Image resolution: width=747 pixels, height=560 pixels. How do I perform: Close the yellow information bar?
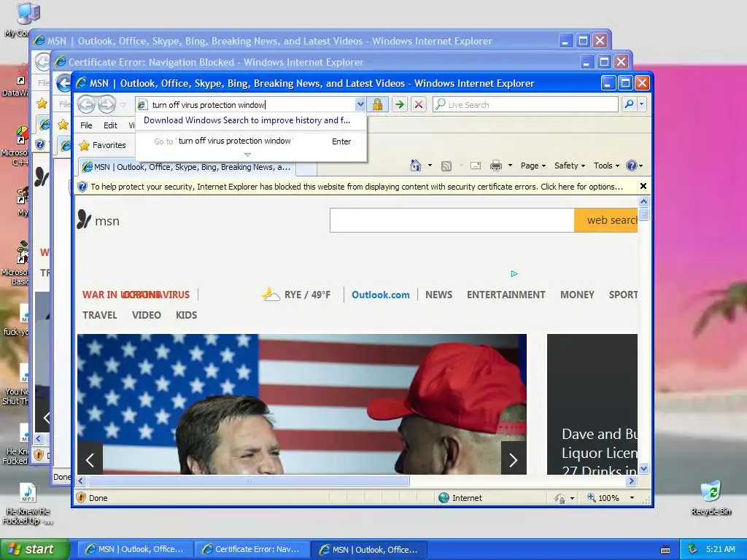[643, 186]
